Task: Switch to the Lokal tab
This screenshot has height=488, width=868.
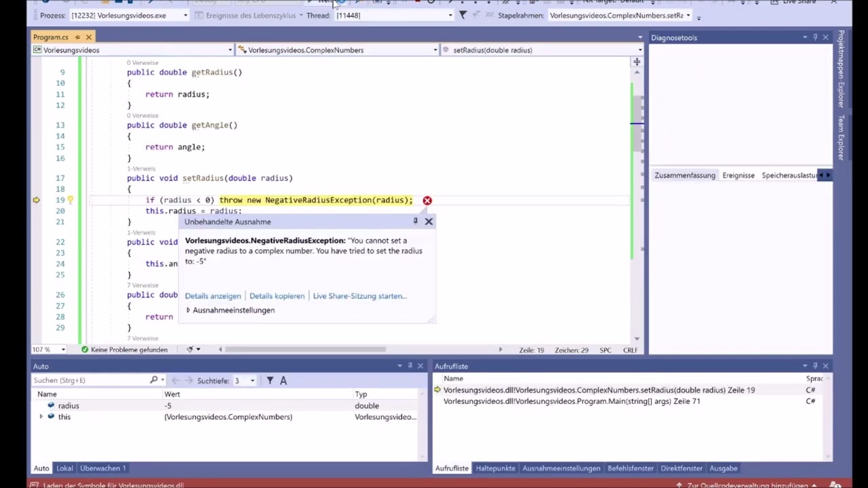Action: point(64,468)
